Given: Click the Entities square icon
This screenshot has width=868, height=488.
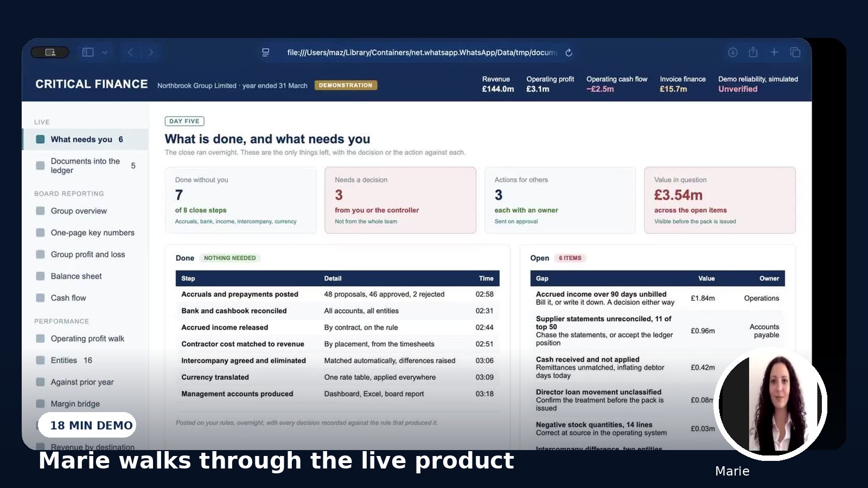Looking at the screenshot, I should point(40,360).
